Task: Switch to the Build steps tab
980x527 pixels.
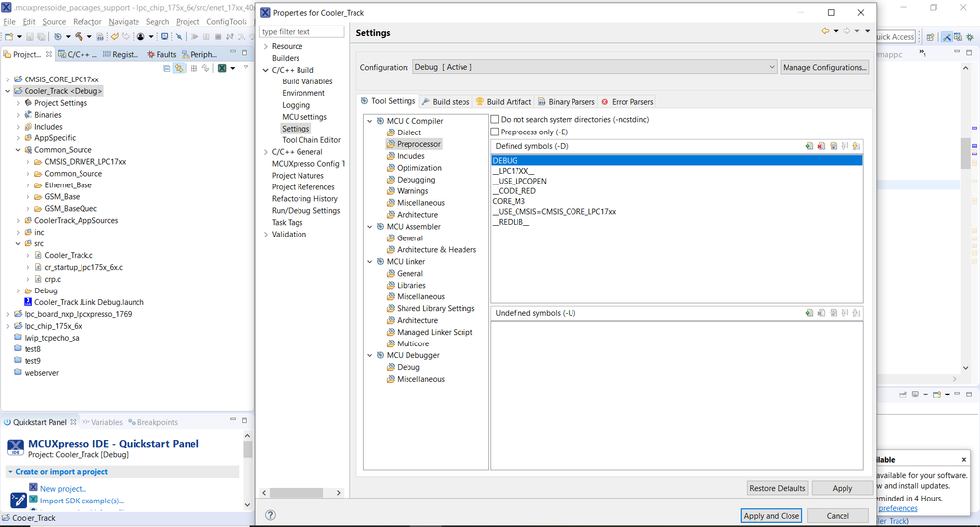Action: [446, 102]
